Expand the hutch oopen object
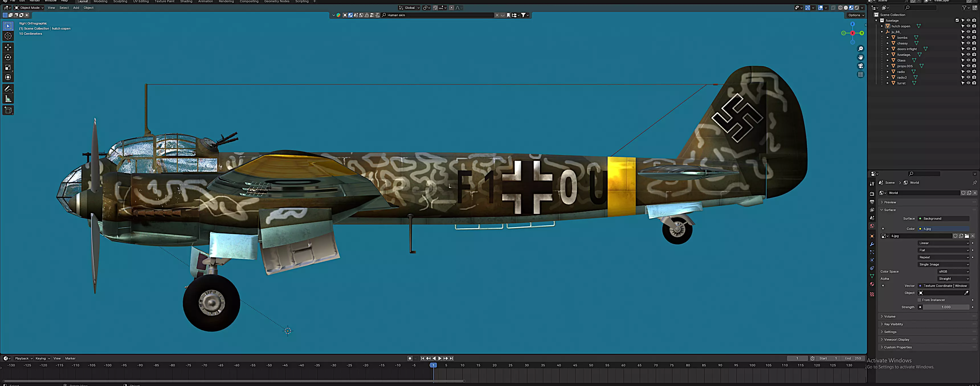 click(882, 26)
